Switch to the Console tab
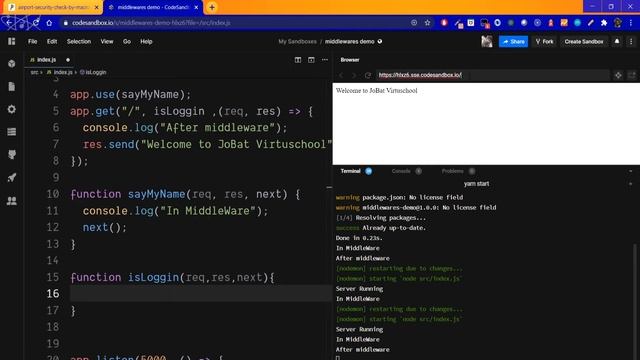 point(401,171)
